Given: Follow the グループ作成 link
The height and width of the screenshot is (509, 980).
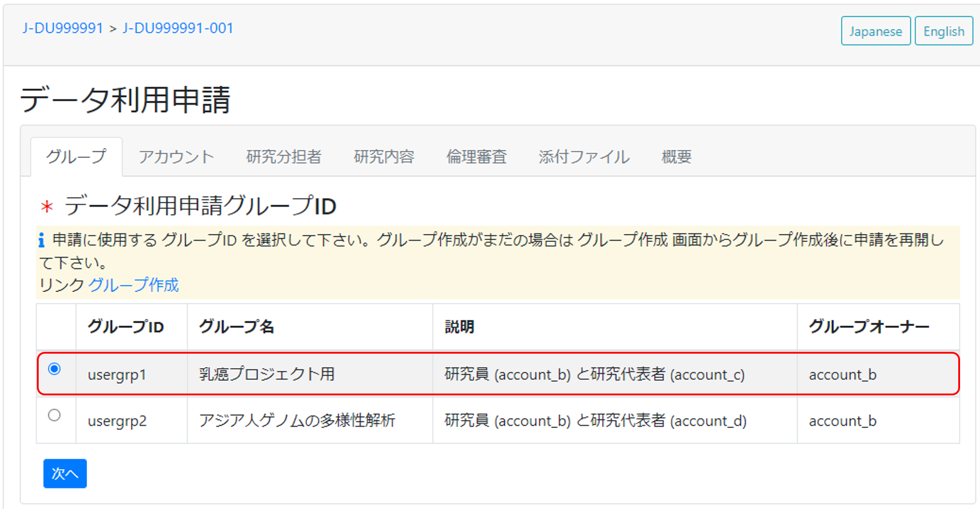Looking at the screenshot, I should [134, 285].
